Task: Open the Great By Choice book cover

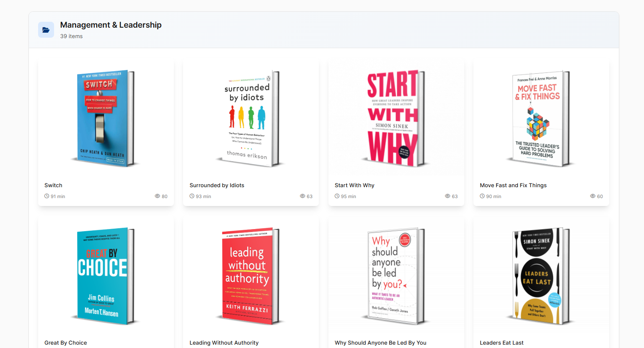Action: coord(106,276)
